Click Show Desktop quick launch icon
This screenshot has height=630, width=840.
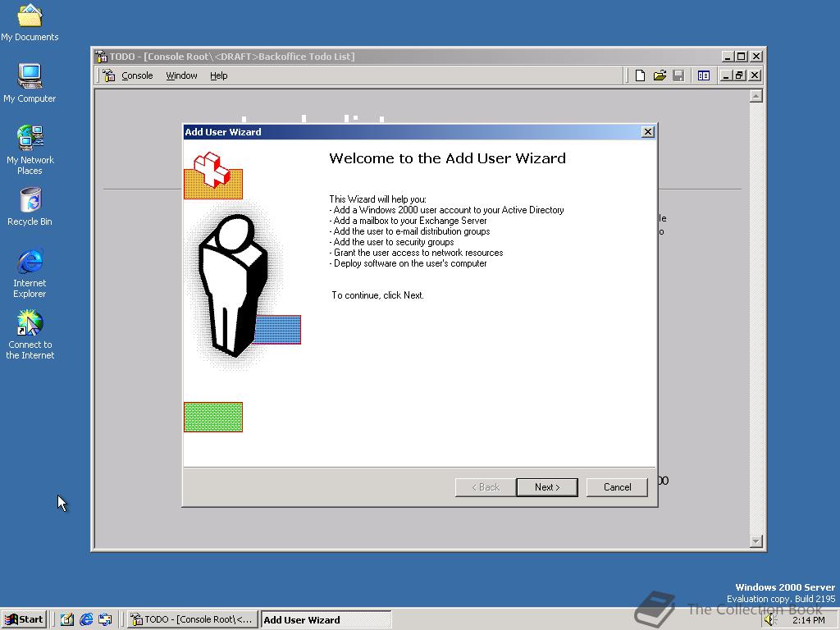(x=67, y=619)
